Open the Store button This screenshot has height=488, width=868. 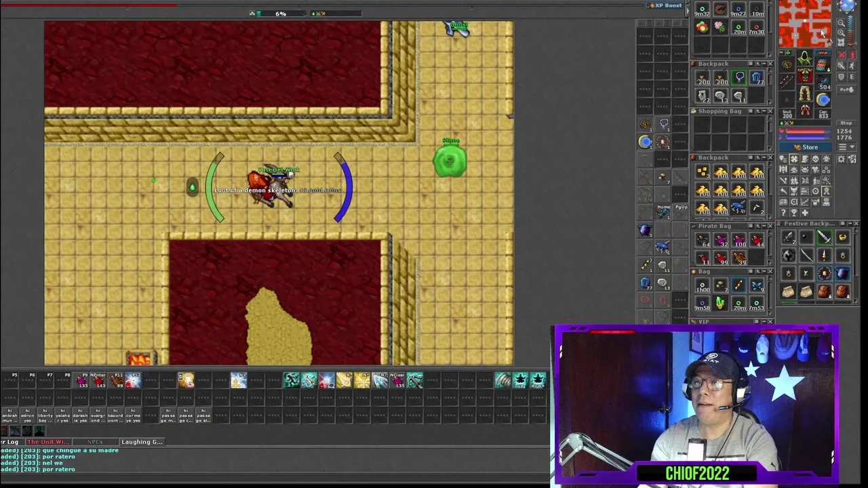click(805, 147)
